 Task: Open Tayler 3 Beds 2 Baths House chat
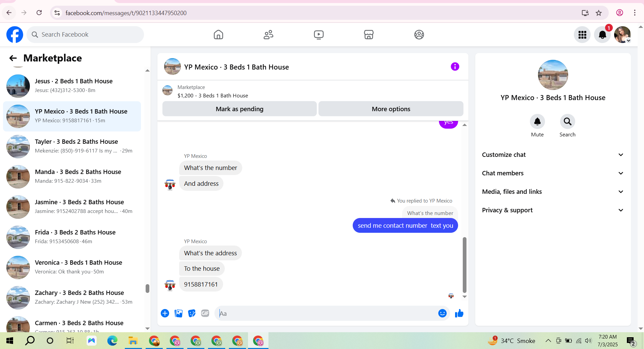pos(72,146)
